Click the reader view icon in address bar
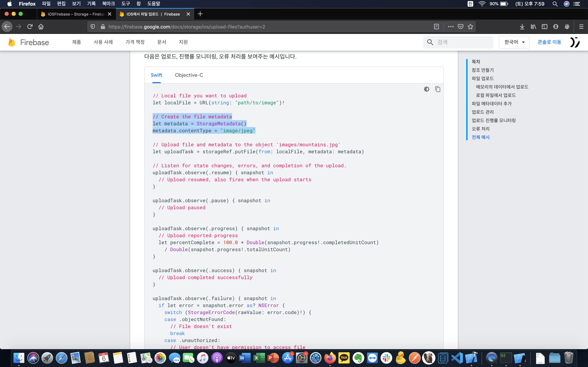 click(436, 27)
